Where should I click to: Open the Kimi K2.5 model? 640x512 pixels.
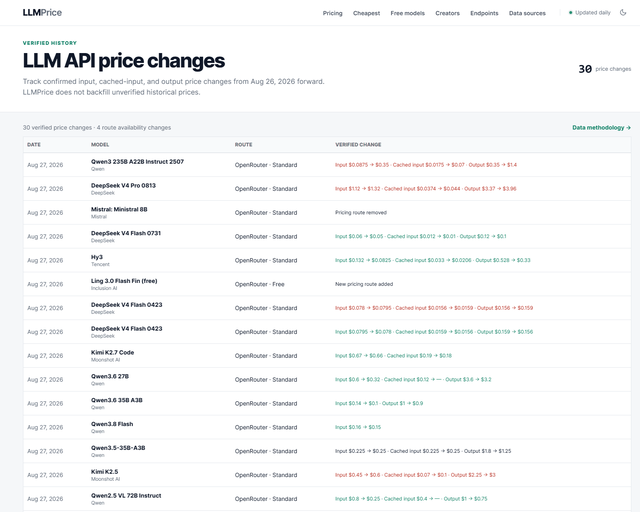pyautogui.click(x=104, y=472)
